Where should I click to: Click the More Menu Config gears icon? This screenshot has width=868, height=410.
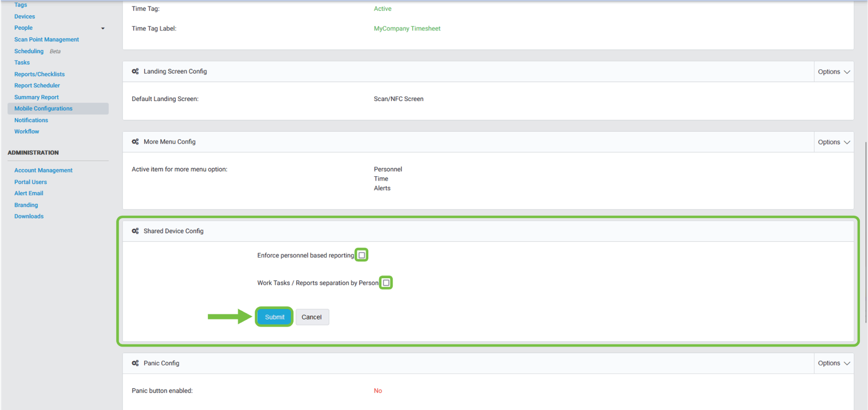click(135, 142)
